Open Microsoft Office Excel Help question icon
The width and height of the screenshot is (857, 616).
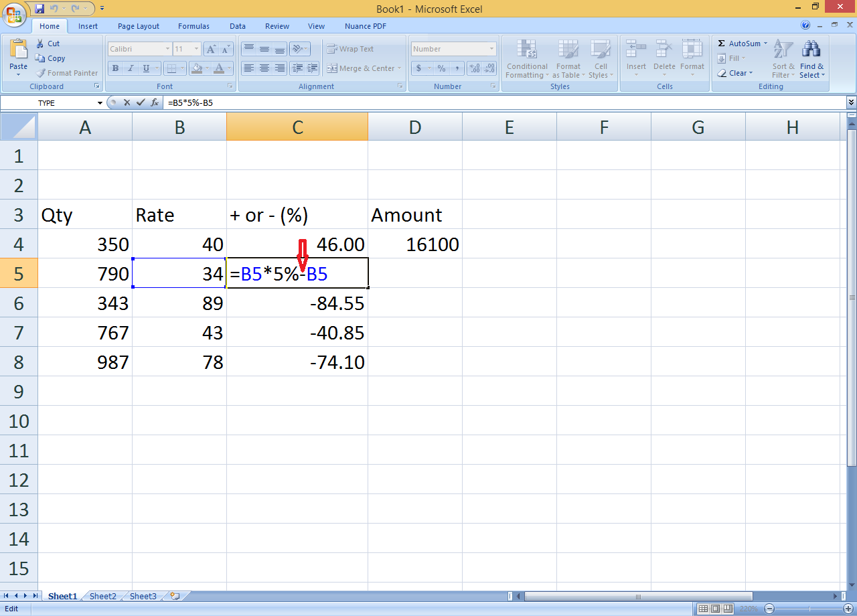tap(805, 25)
